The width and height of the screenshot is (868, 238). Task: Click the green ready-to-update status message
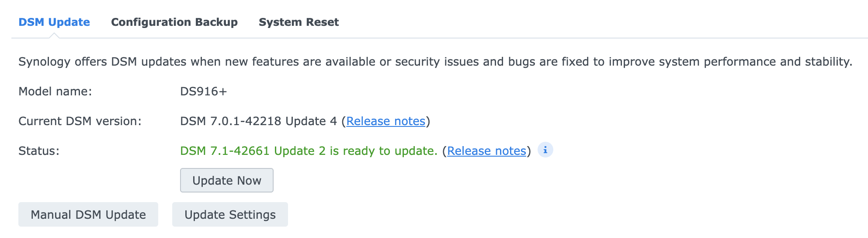309,151
